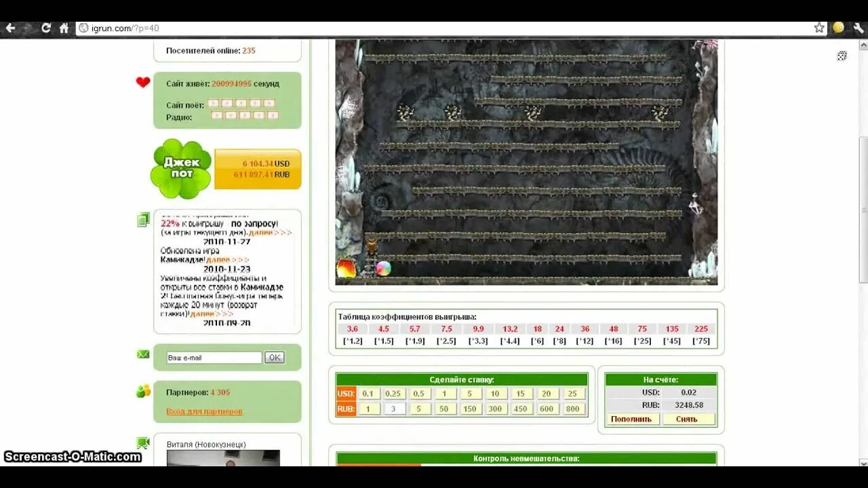Select the 3 RUB bet

click(x=393, y=409)
